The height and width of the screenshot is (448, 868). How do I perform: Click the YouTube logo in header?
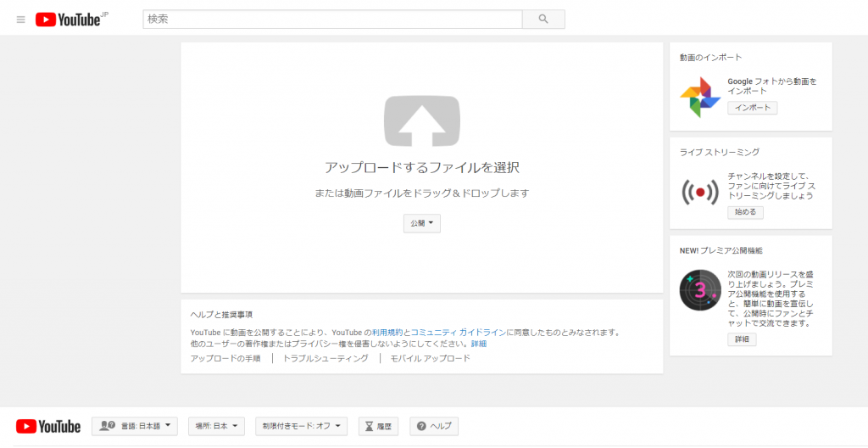tap(68, 20)
